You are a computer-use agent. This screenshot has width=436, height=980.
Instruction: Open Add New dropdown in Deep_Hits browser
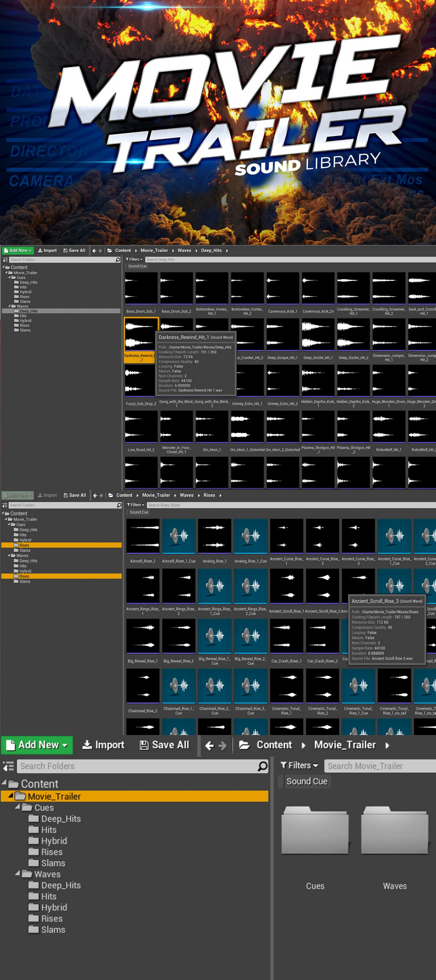tap(18, 250)
